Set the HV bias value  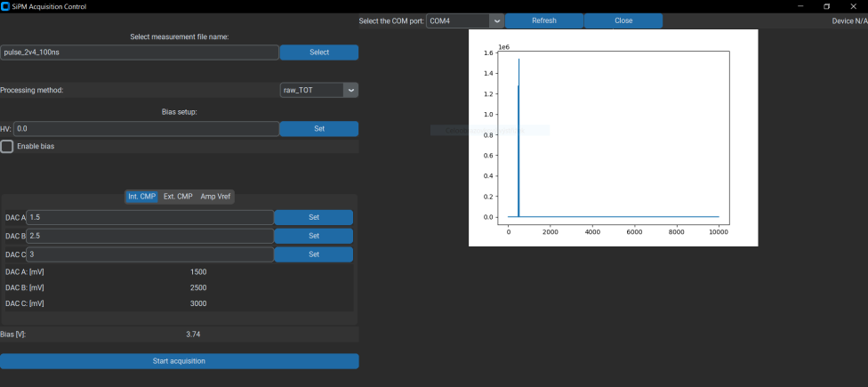319,129
